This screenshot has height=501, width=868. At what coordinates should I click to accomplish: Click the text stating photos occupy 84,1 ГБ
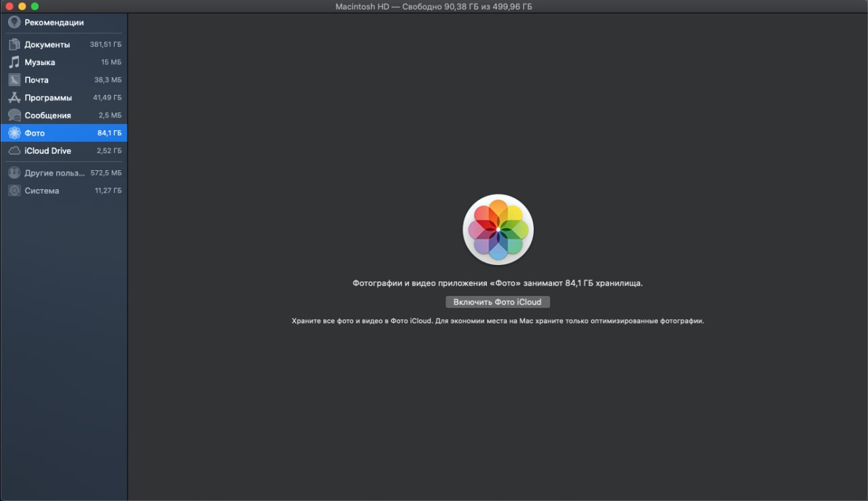point(498,283)
